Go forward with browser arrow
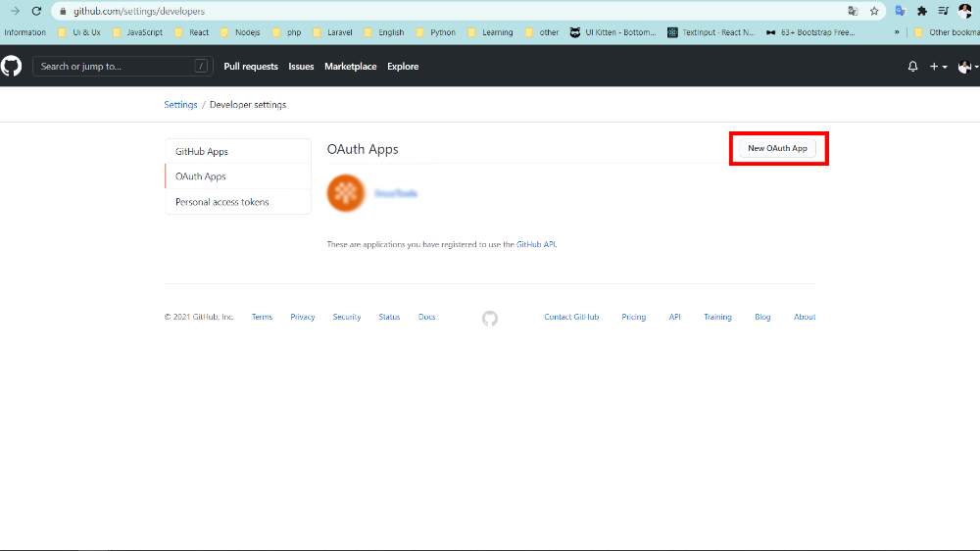This screenshot has width=980, height=551. coord(15,11)
